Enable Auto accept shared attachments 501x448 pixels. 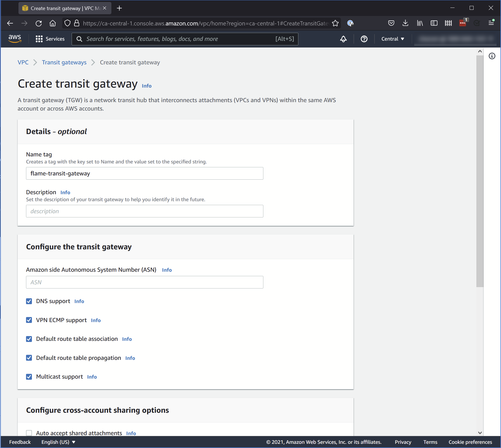29,433
